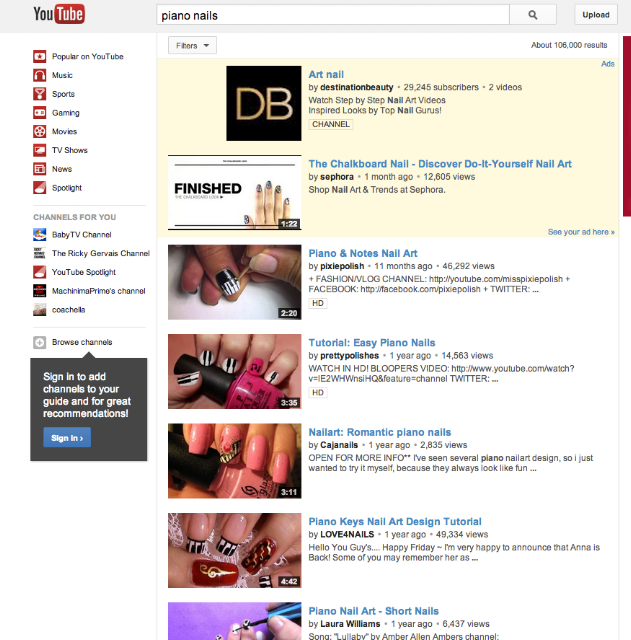Open Tutorial: Easy Piano Nails title
This screenshot has height=640, width=631.
(372, 342)
